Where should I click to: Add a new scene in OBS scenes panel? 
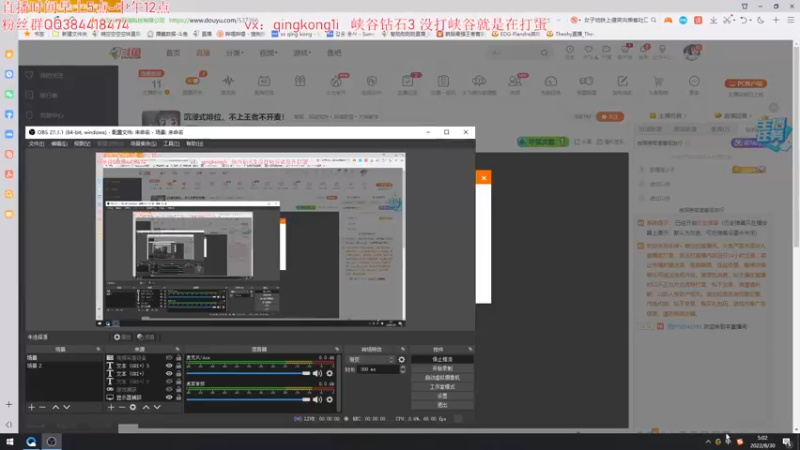point(32,407)
